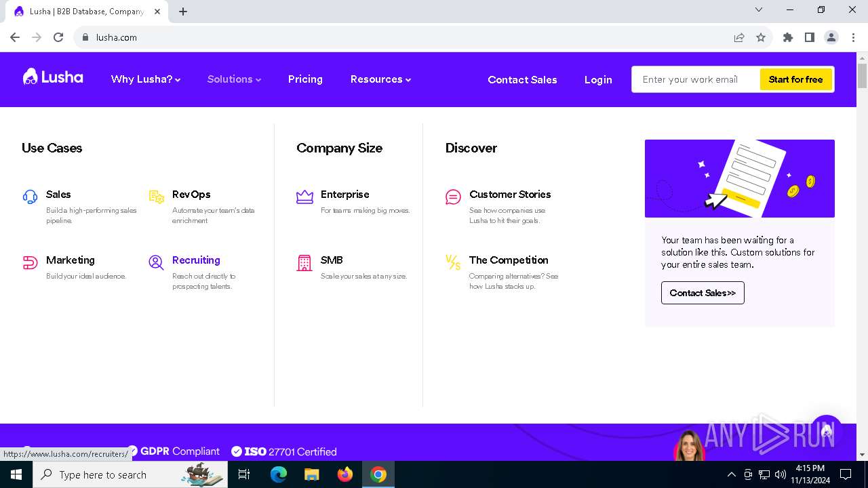Click Contact Sales in header
The height and width of the screenshot is (488, 868).
click(x=522, y=79)
